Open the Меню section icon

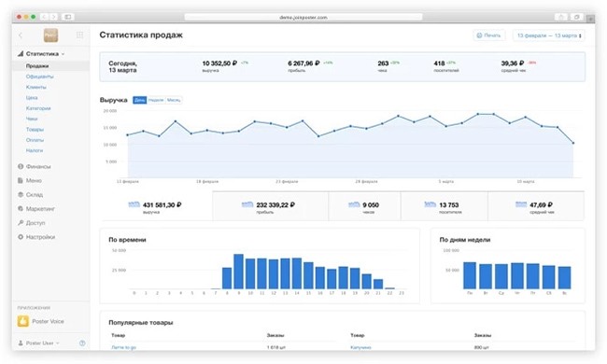point(21,180)
